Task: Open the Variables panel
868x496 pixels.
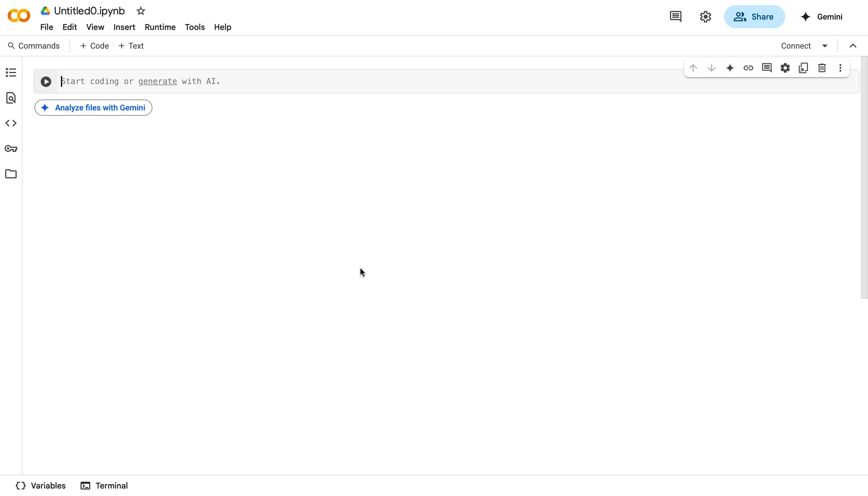Action: [41, 485]
